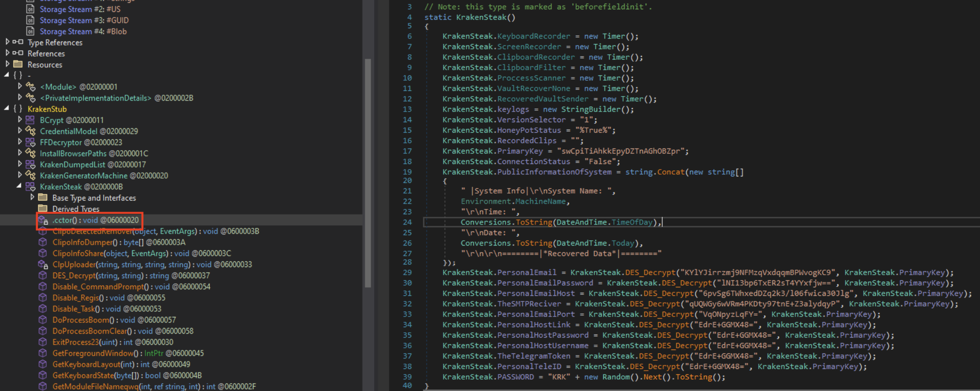Viewport: 980px width, 391px height.
Task: Click the CredentialModel class icon
Action: 30,131
